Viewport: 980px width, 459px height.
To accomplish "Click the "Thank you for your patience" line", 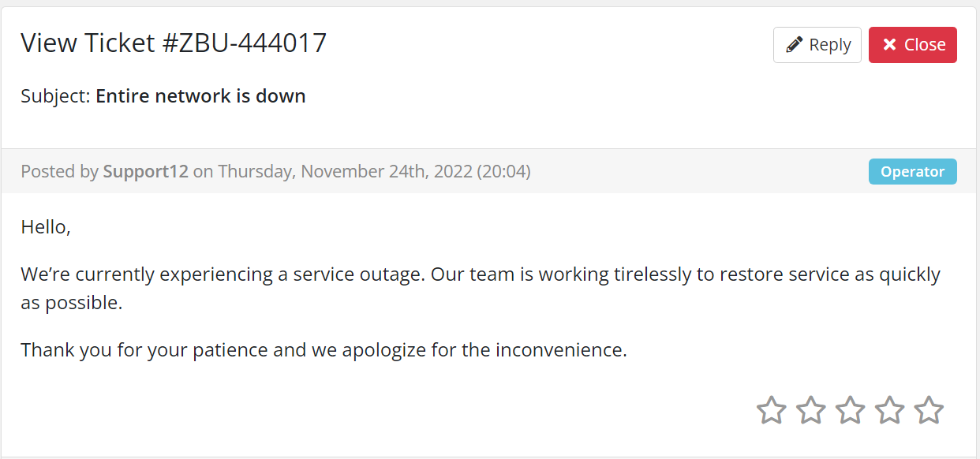I will pos(324,350).
